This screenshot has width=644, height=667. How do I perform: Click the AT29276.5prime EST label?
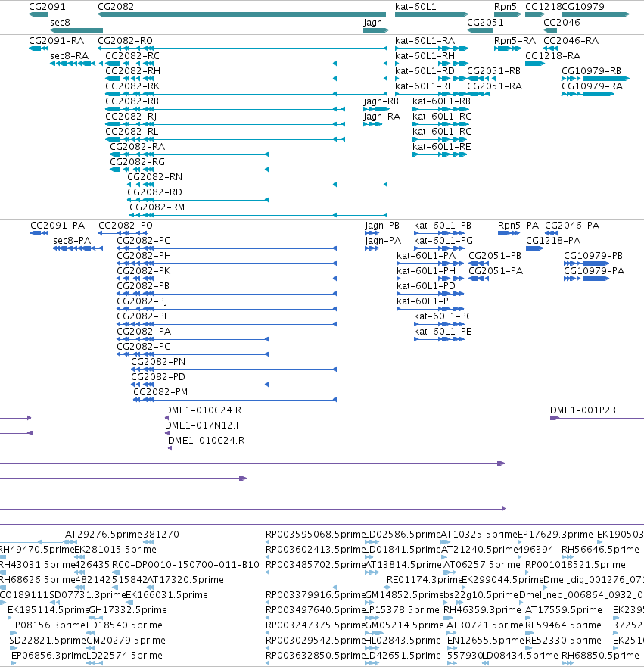pyautogui.click(x=103, y=535)
